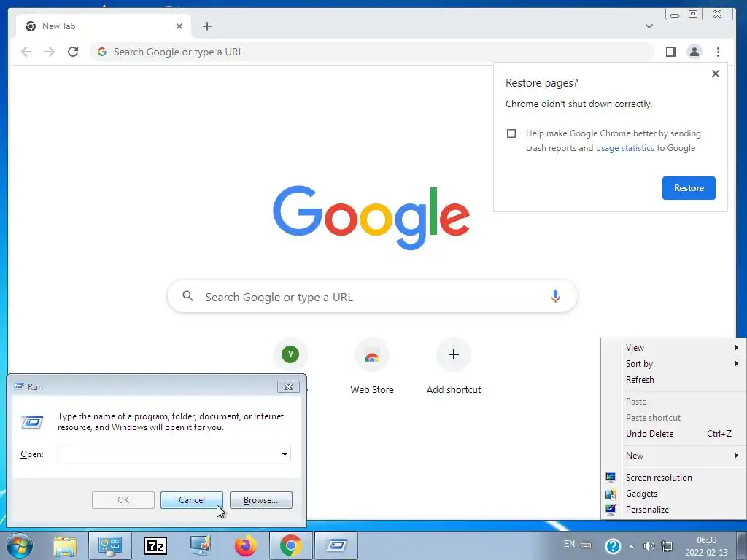
Task: Reload the page with the refresh icon
Action: [73, 52]
